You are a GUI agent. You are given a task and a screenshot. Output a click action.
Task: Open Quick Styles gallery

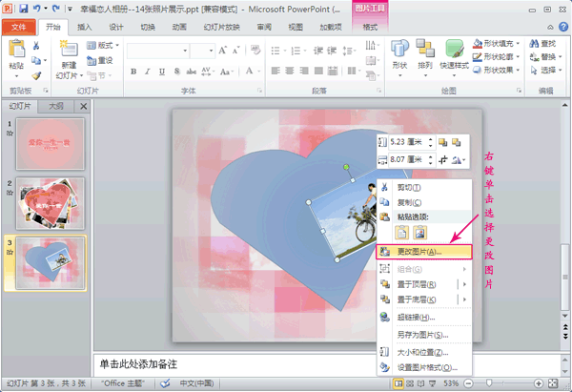point(454,58)
